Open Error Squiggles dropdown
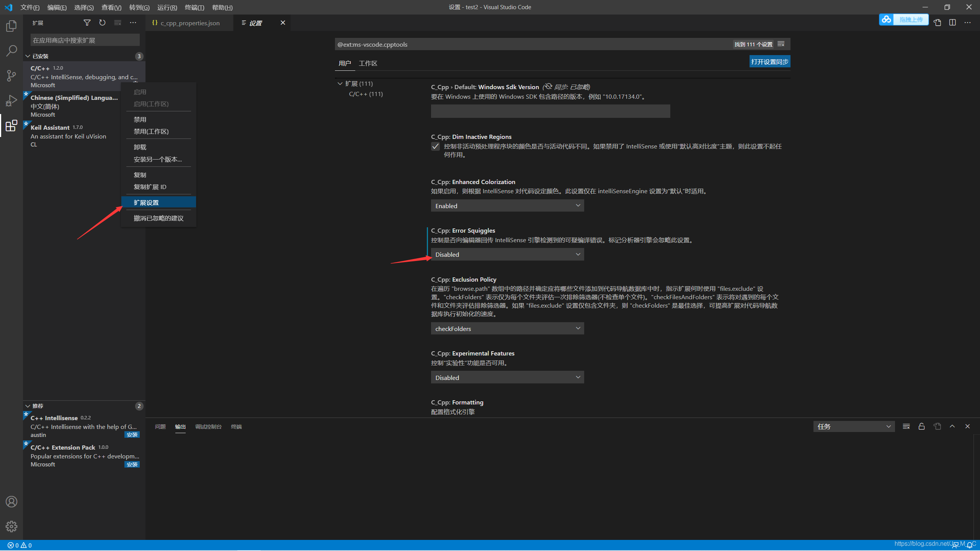This screenshot has height=551, width=980. pyautogui.click(x=507, y=254)
